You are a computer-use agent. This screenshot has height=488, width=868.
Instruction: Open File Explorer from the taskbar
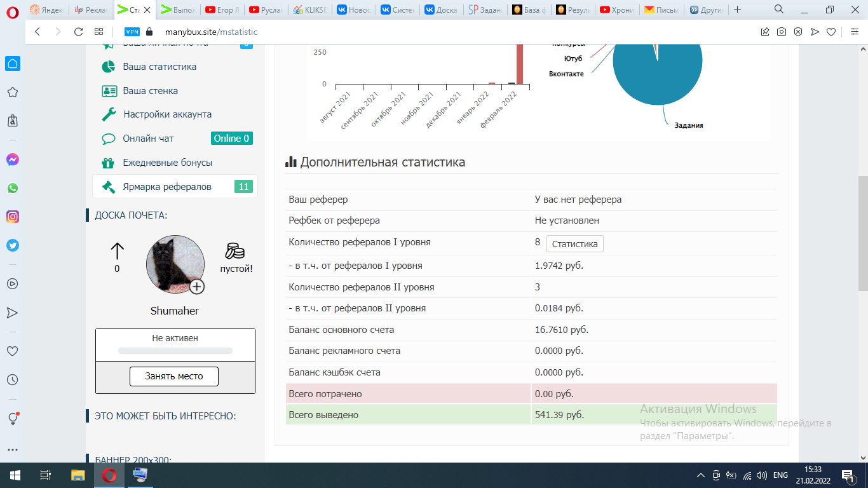[78, 475]
